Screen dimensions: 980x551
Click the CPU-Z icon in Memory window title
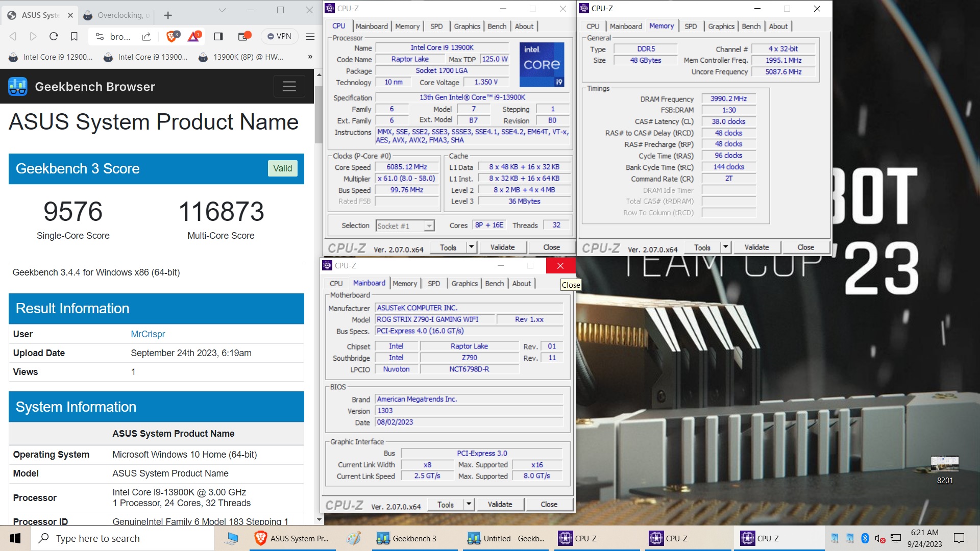(584, 8)
